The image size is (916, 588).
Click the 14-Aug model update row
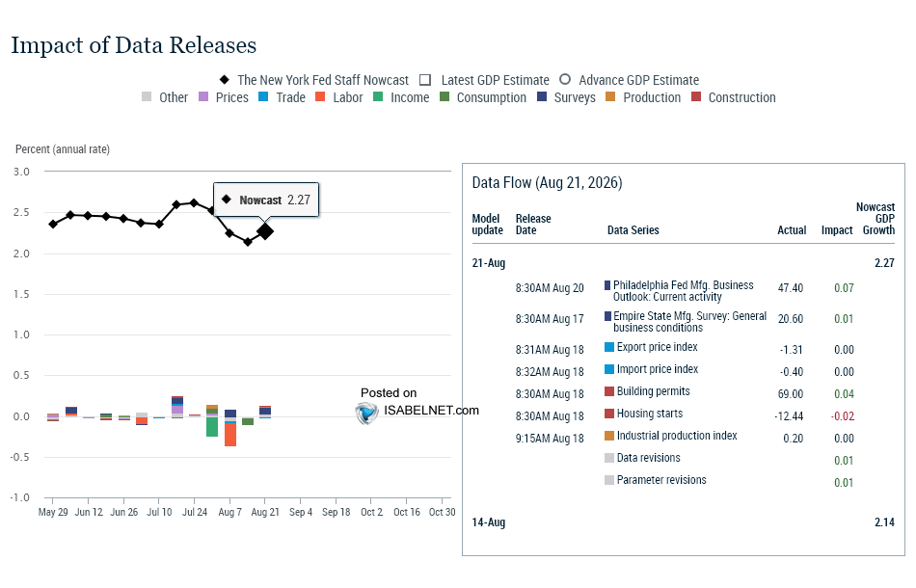click(x=684, y=522)
